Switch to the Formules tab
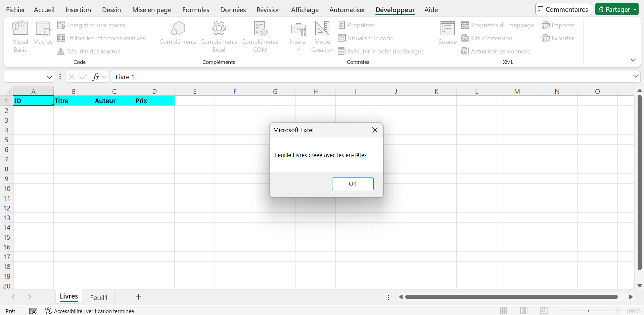This screenshot has height=315, width=644. click(196, 10)
